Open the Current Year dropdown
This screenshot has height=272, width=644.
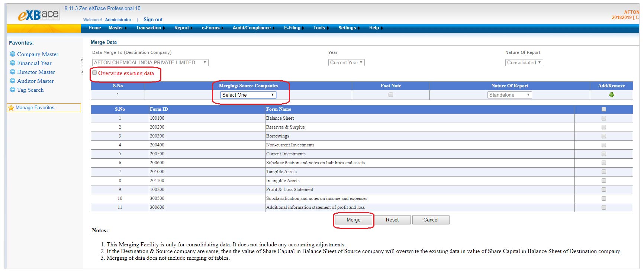pyautogui.click(x=347, y=62)
